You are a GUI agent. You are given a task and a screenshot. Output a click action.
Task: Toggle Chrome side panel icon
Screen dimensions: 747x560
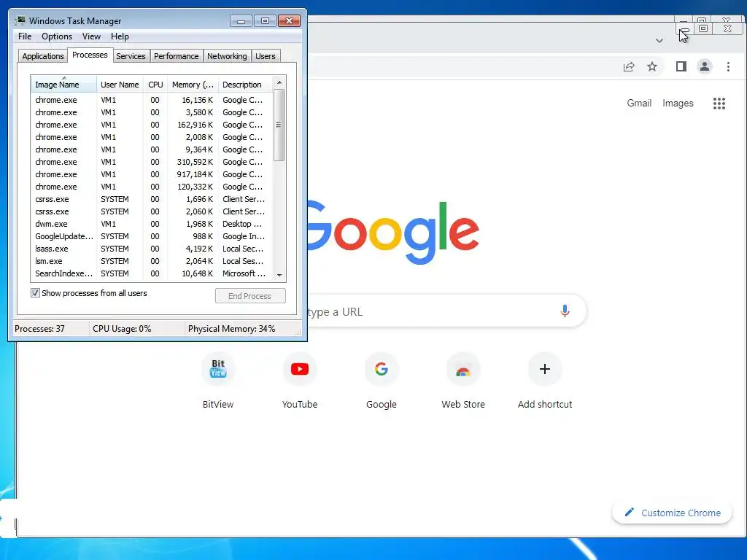point(681,66)
